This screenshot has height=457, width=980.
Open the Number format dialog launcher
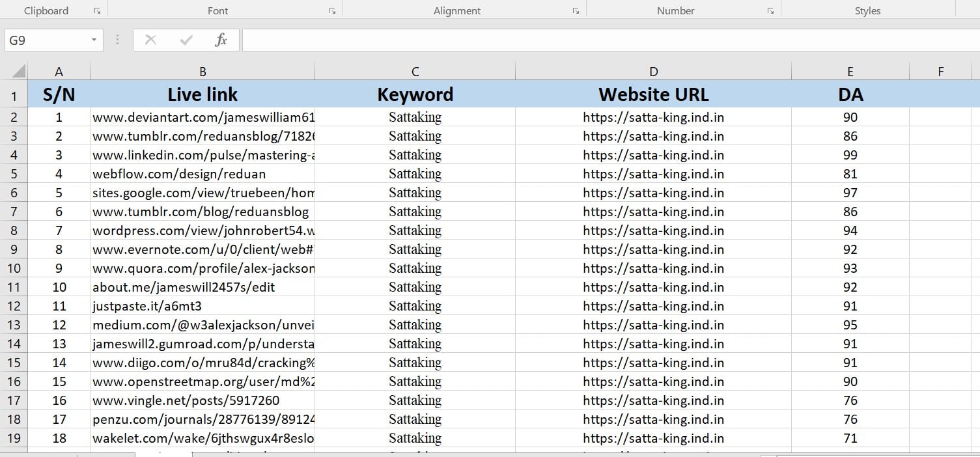[x=770, y=11]
